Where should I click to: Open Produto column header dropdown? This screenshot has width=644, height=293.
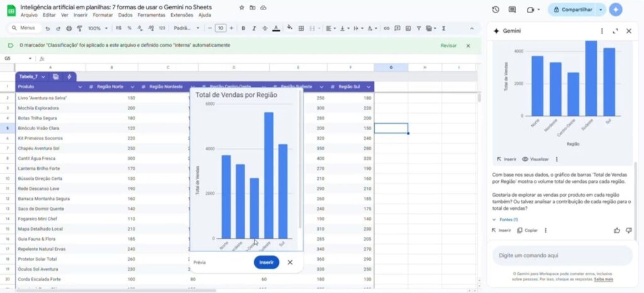(x=80, y=87)
